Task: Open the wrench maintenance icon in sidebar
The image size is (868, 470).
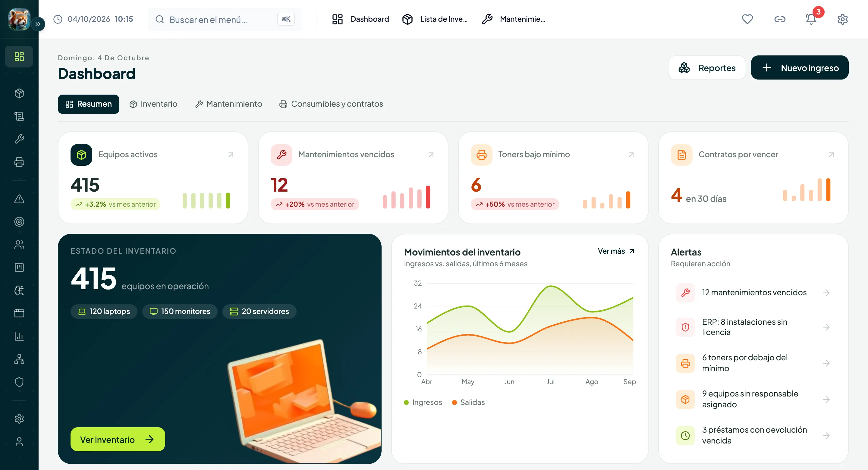Action: click(19, 139)
